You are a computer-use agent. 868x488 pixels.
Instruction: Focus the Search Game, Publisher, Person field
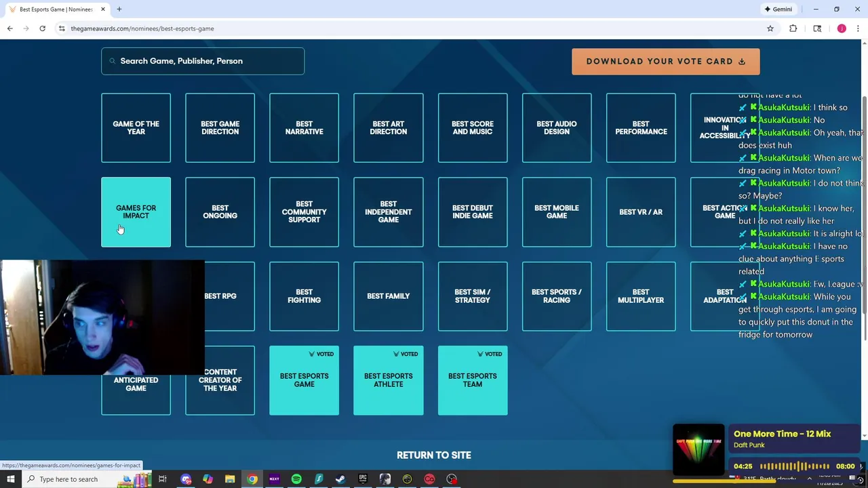pos(203,61)
